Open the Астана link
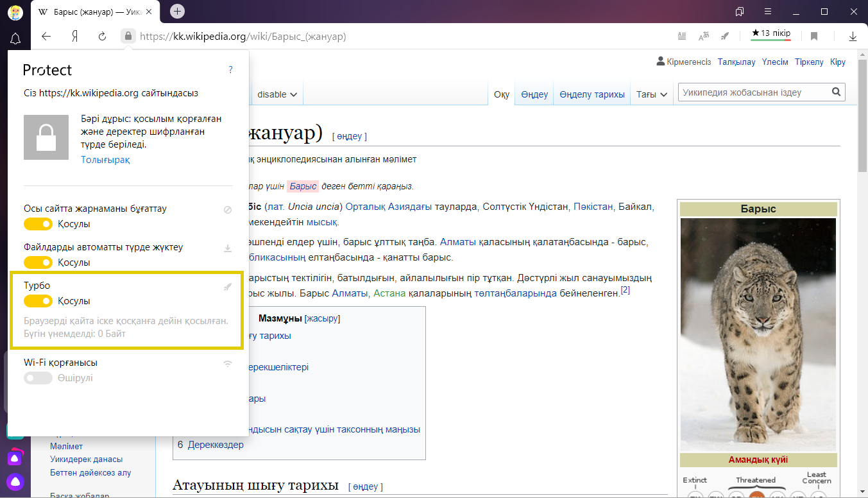Viewport: 868px width, 498px height. point(390,293)
